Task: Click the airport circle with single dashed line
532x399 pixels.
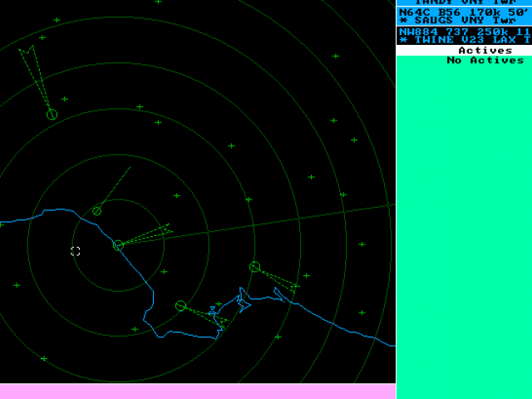Action: [x=96, y=211]
